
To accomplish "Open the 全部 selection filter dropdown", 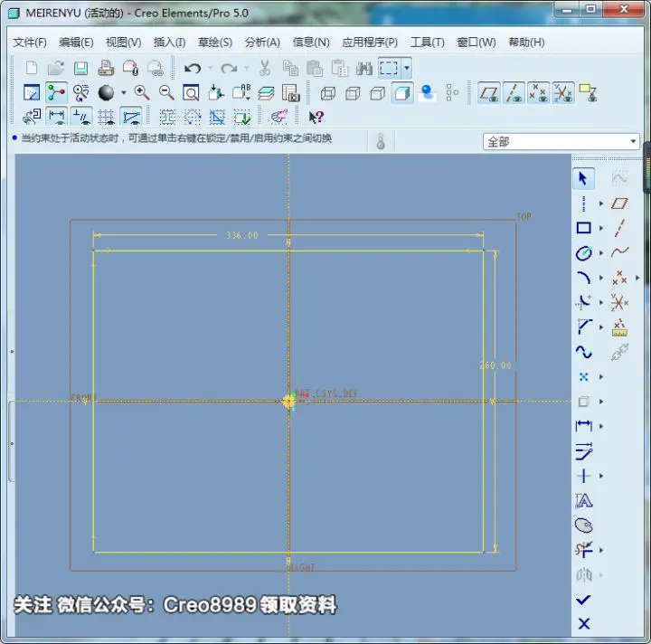I will click(561, 142).
